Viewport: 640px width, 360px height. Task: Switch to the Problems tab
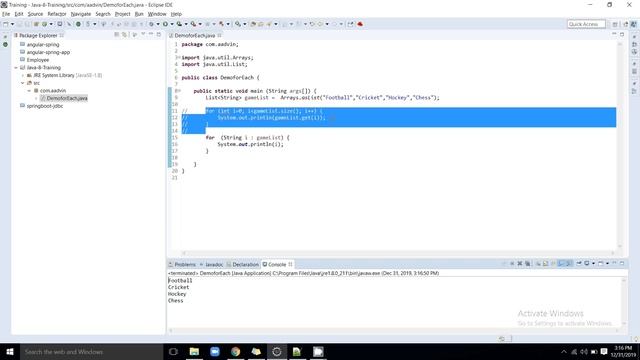[x=182, y=264]
